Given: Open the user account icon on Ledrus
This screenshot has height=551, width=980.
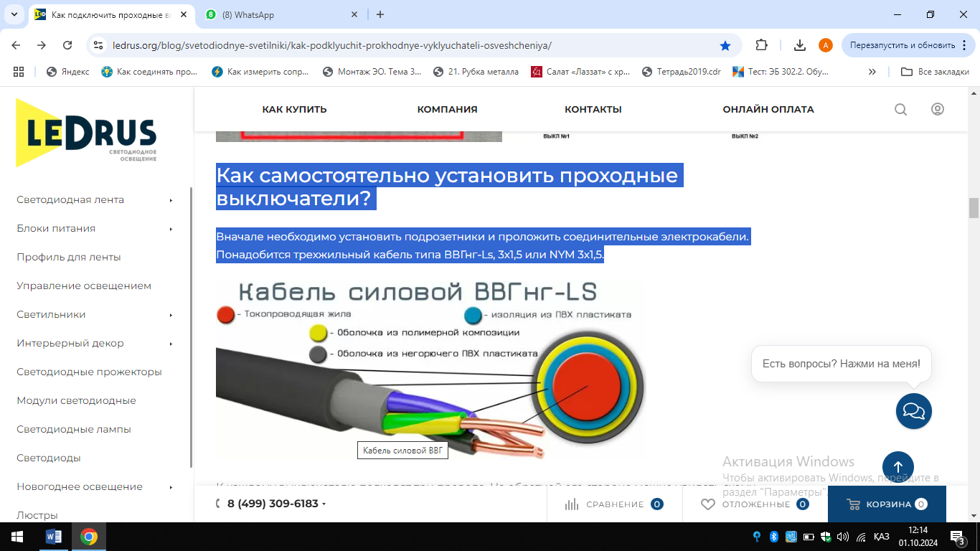Looking at the screenshot, I should click(938, 109).
